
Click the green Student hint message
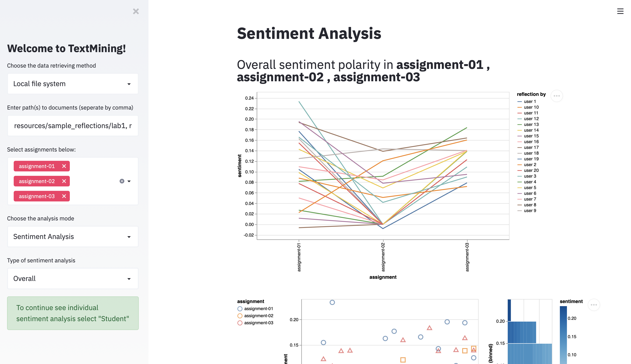[73, 313]
